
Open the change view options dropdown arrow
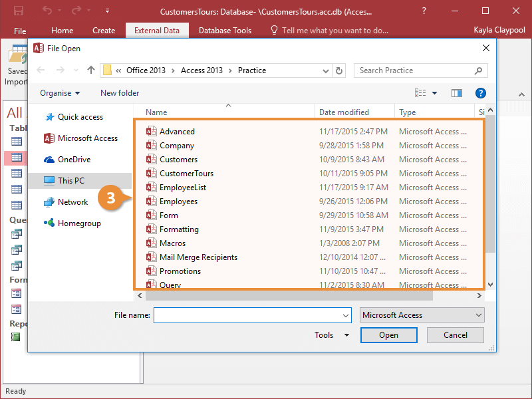(435, 93)
